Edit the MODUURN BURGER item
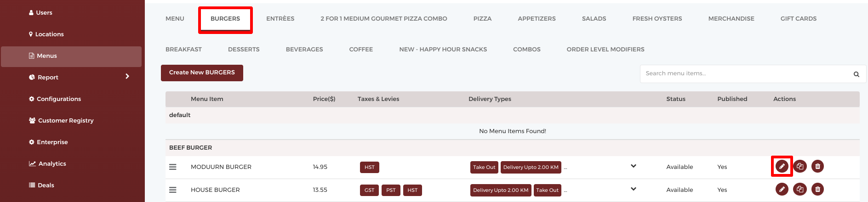The image size is (868, 202). tap(782, 166)
